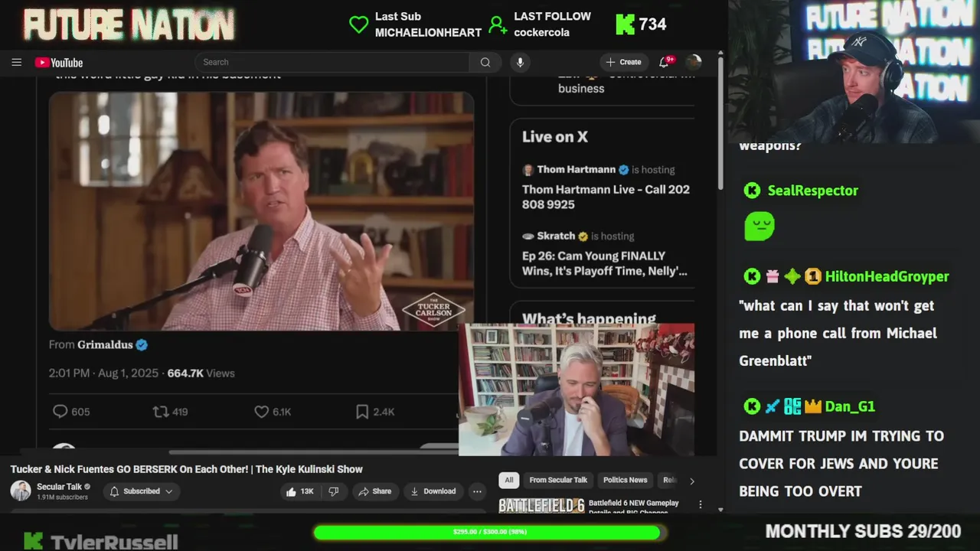Image resolution: width=980 pixels, height=551 pixels.
Task: Click the tweet timestamp 2:01 PM Aug 1, 2025
Action: pyautogui.click(x=103, y=373)
